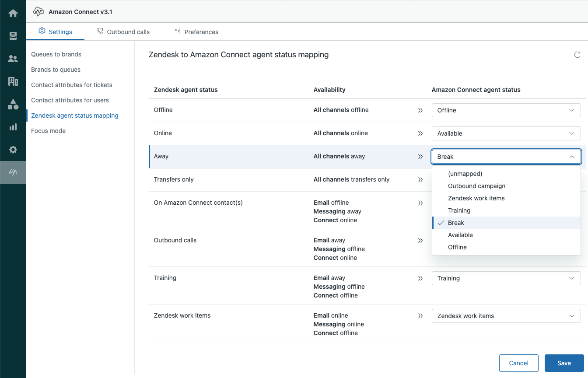This screenshot has width=588, height=378.
Task: Click the Home icon in left sidebar
Action: point(13,13)
